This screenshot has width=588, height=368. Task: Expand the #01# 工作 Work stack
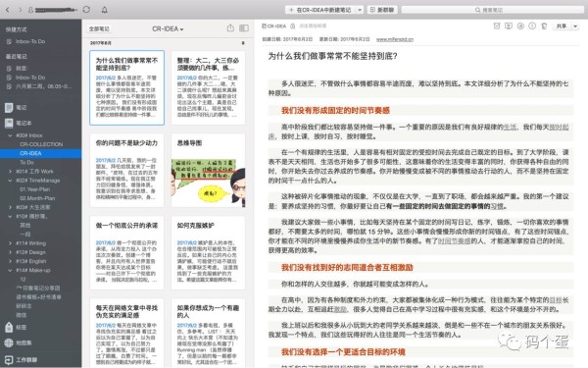point(10,171)
